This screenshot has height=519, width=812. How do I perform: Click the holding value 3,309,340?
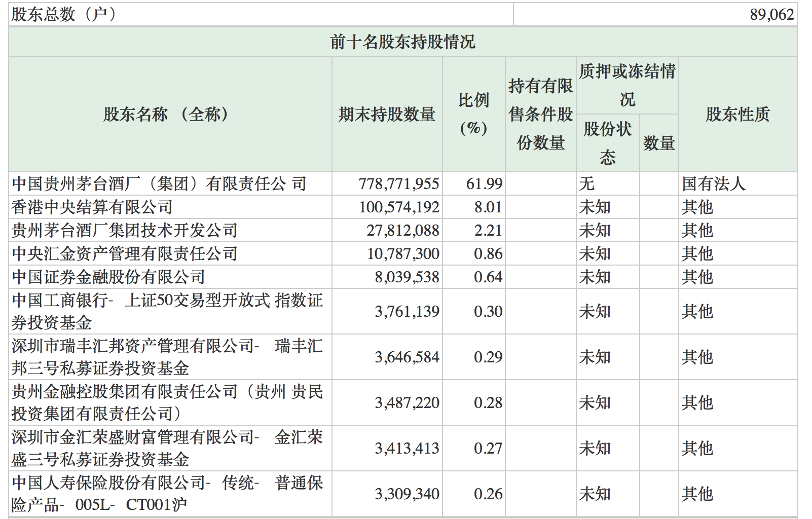407,494
